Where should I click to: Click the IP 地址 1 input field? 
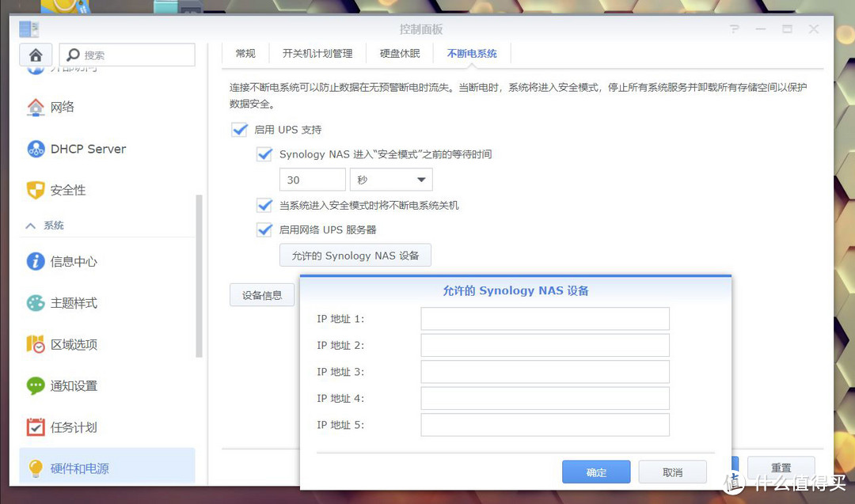pos(545,319)
